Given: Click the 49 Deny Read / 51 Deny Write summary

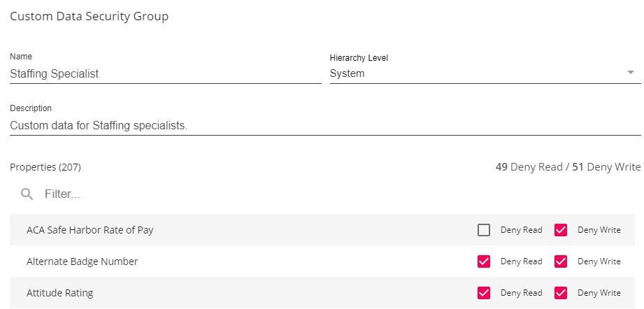Looking at the screenshot, I should coord(568,167).
